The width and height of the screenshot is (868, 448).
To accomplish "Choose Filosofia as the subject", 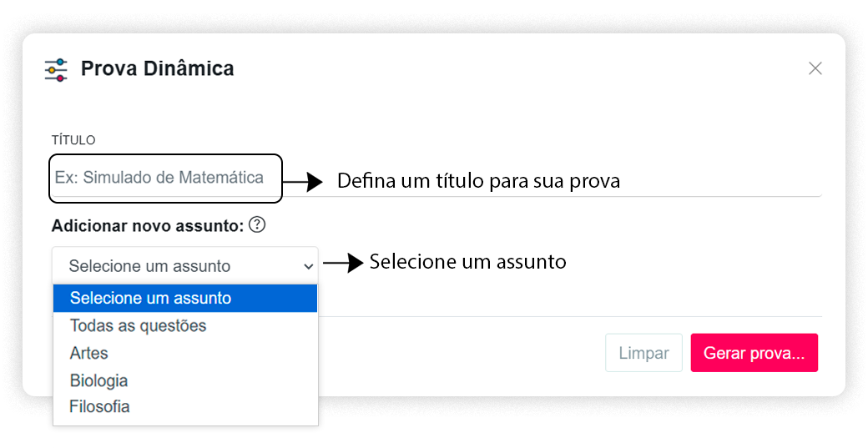I will coord(185,406).
